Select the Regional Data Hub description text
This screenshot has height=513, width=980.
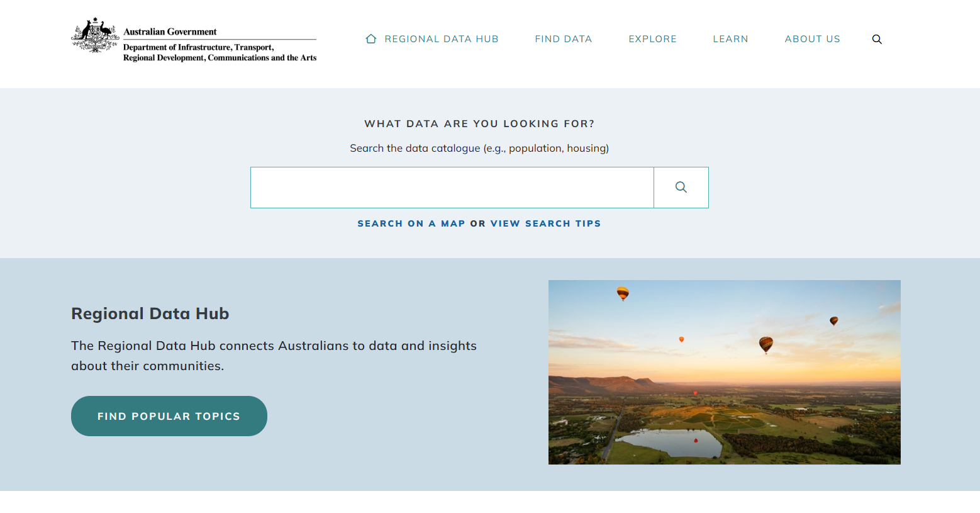pyautogui.click(x=274, y=355)
